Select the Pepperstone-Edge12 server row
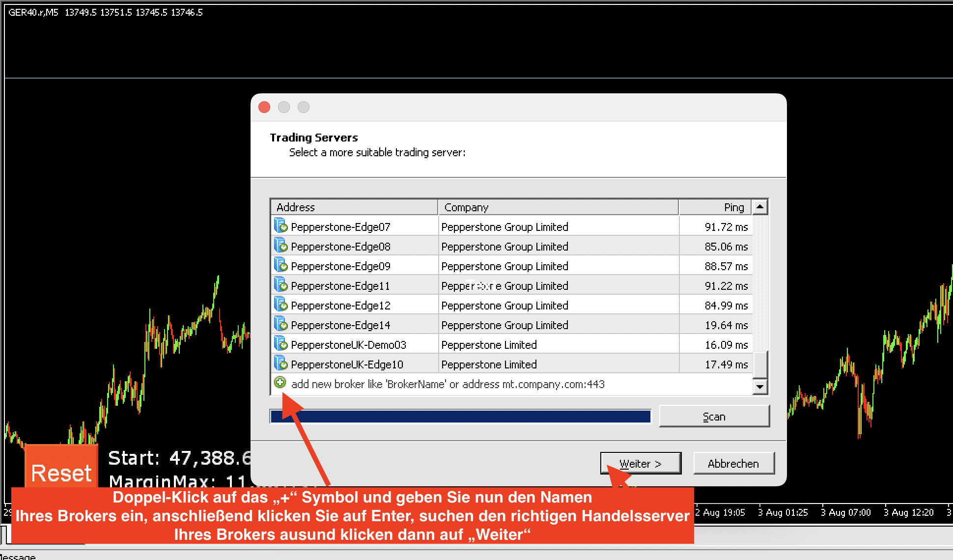Viewport: 953px width, 560px height. coord(511,305)
